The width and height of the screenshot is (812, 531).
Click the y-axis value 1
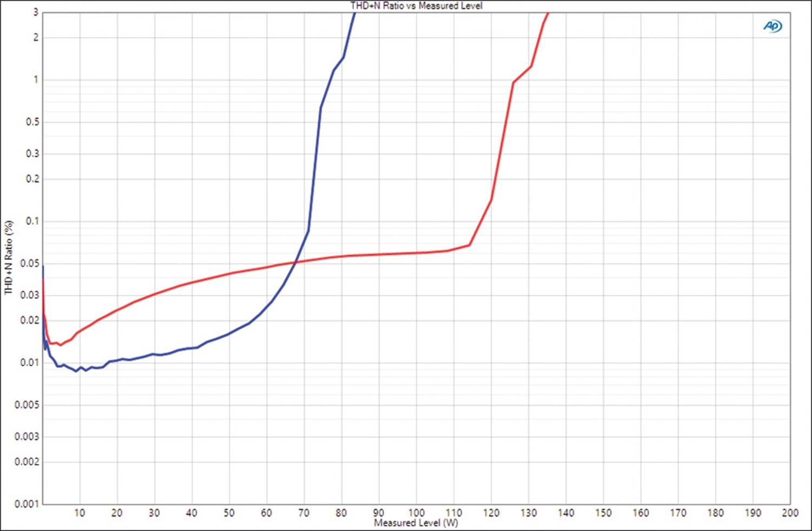click(36, 80)
